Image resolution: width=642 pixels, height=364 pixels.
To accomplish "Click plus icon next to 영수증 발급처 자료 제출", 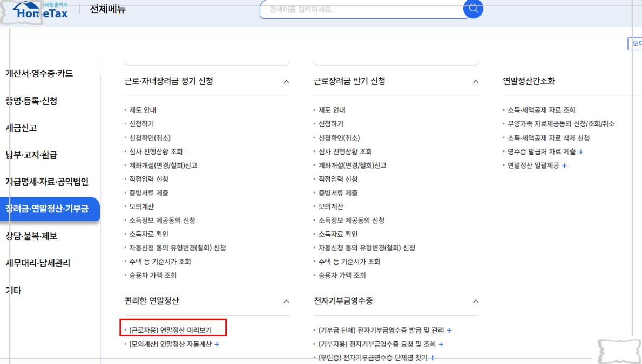I will [x=580, y=152].
